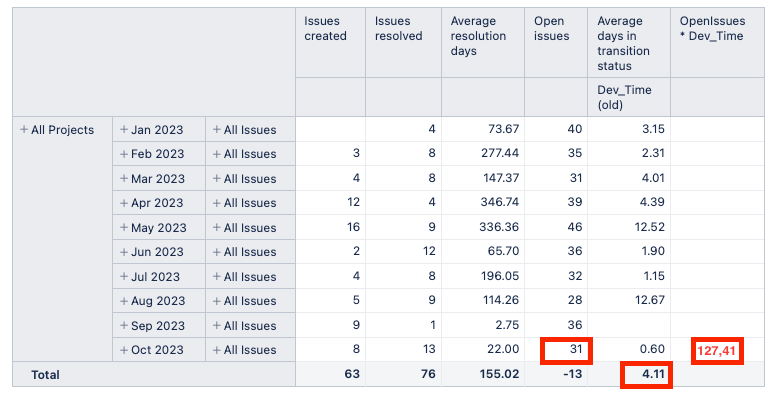778x399 pixels.
Task: Click Apr 2023 average resolution 346.74
Action: pos(500,202)
